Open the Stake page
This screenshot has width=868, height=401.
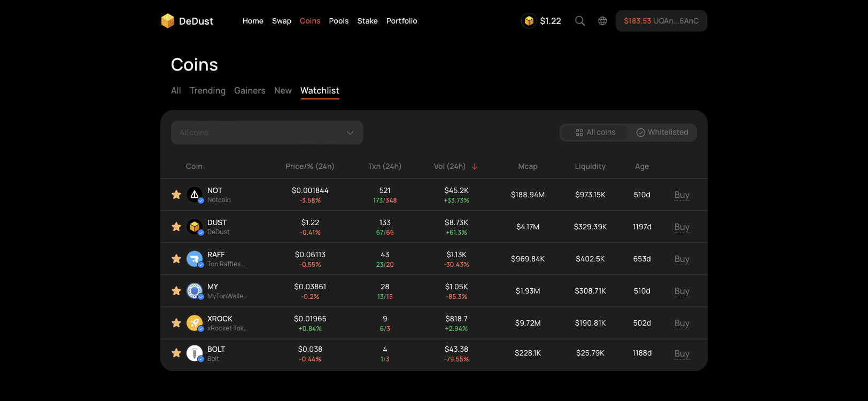pos(368,21)
